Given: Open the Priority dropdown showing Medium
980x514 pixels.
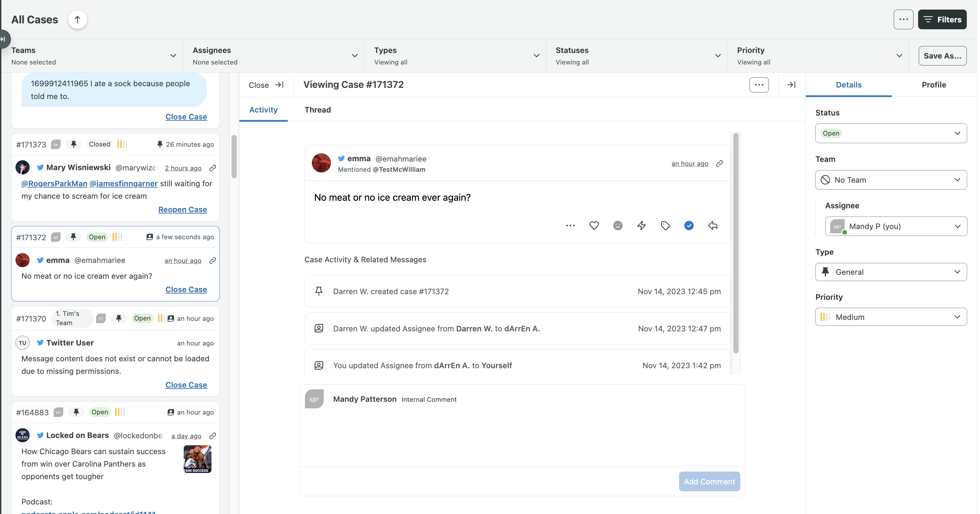Looking at the screenshot, I should coord(891,317).
